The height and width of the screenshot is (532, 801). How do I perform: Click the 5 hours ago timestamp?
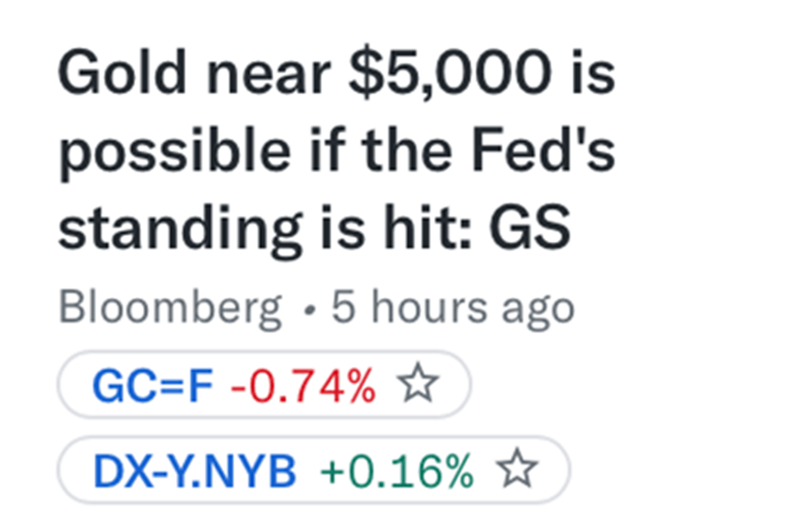point(453,309)
